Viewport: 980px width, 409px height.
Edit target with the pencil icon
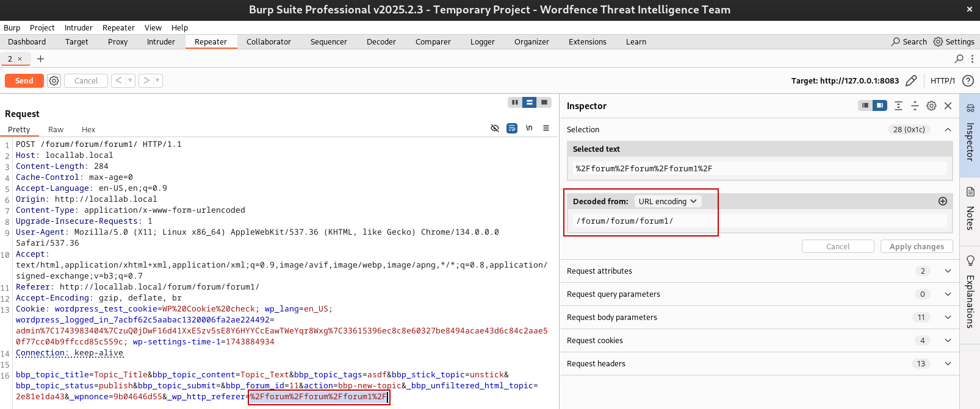911,80
